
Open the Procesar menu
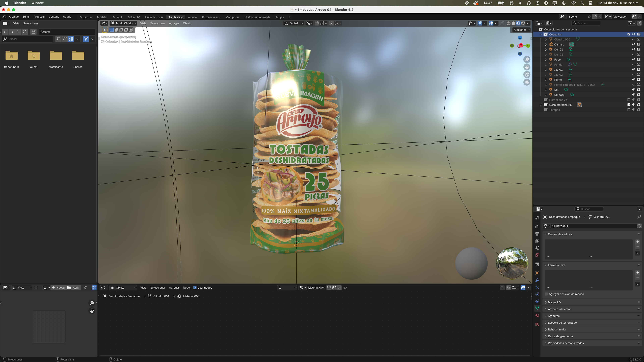click(39, 16)
